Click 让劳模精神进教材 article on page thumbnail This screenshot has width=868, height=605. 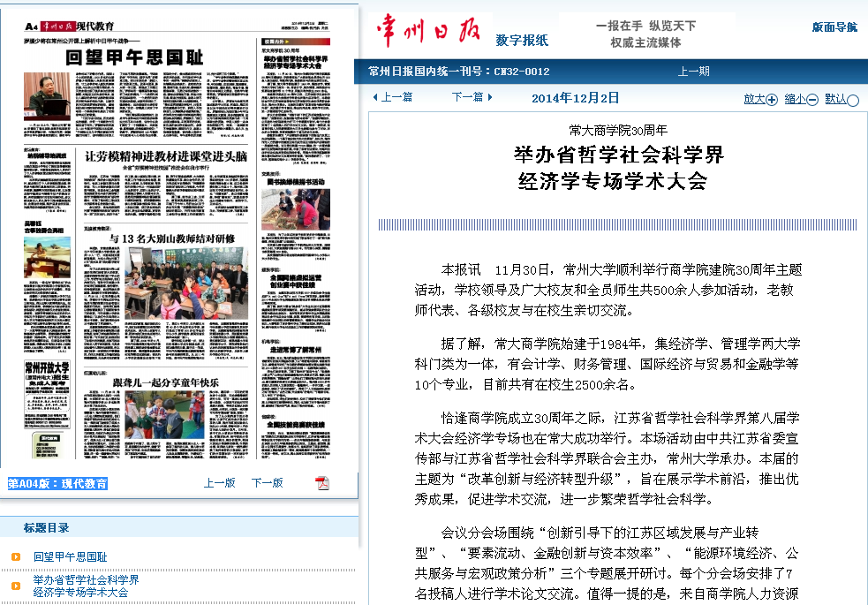165,156
